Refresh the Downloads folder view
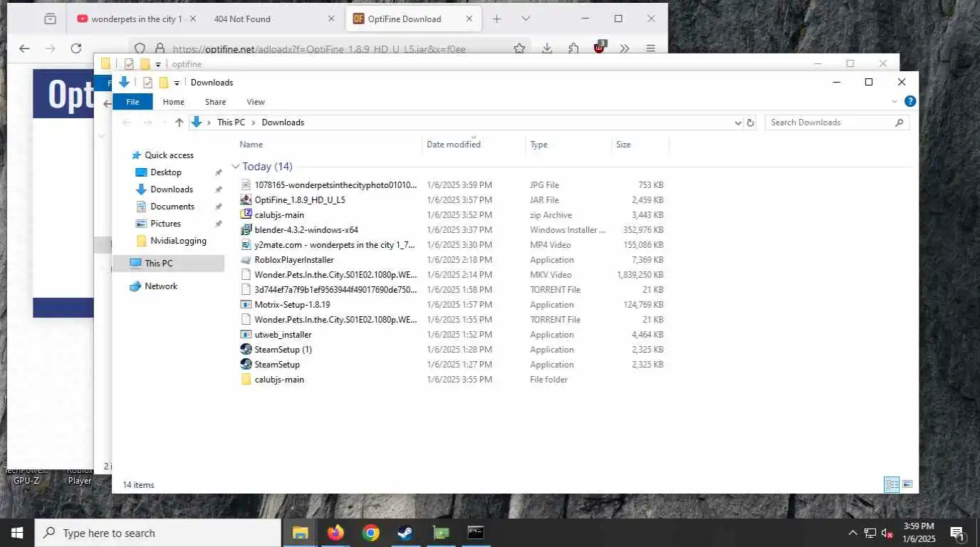This screenshot has width=980, height=547. coord(750,123)
